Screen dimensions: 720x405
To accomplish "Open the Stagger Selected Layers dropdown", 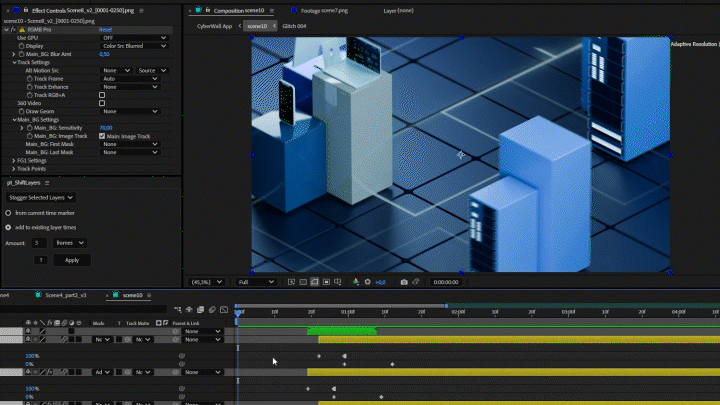I will pos(42,198).
